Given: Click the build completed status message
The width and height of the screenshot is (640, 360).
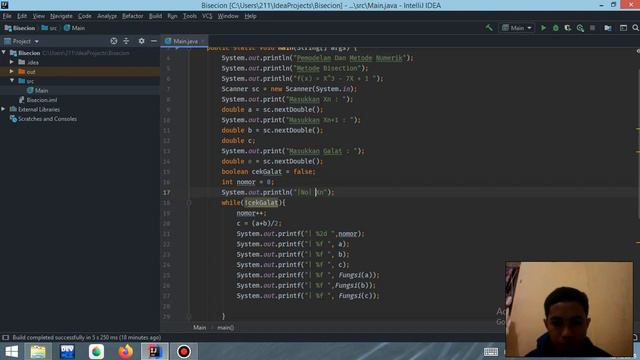Looking at the screenshot, I should pos(87,338).
